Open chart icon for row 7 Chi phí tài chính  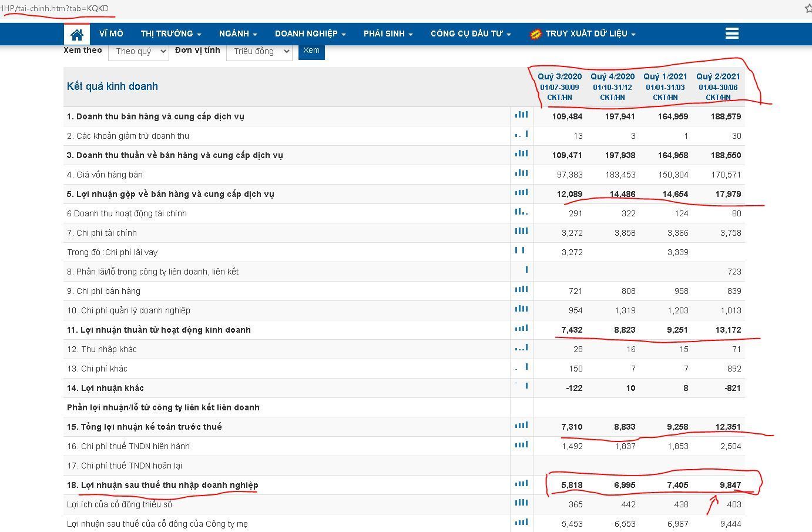pyautogui.click(x=521, y=232)
